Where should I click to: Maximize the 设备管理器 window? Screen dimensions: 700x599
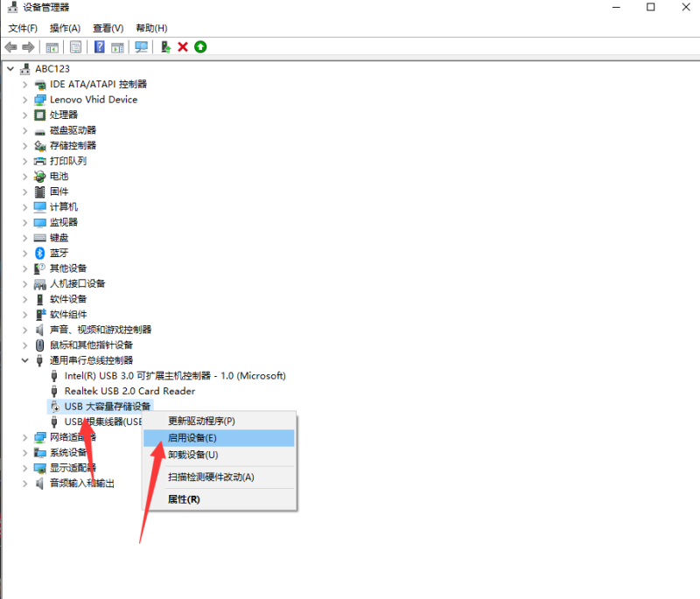651,7
